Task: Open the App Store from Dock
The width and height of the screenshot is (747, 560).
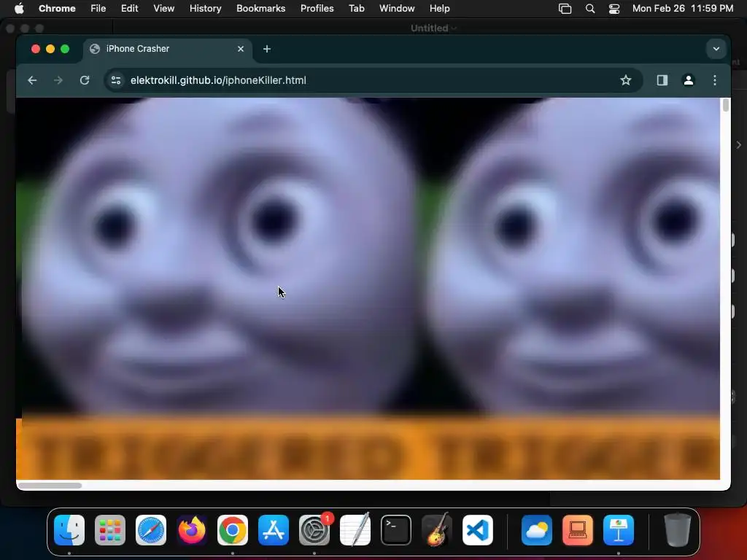Action: [274, 530]
